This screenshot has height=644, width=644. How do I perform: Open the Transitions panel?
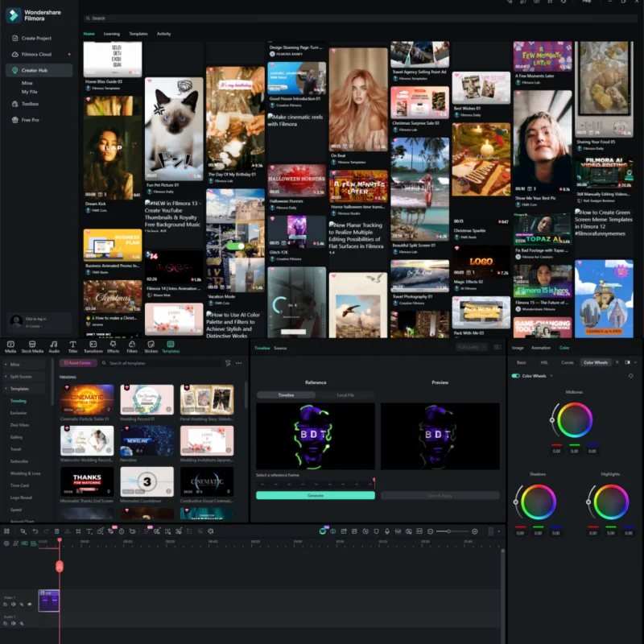pos(93,349)
